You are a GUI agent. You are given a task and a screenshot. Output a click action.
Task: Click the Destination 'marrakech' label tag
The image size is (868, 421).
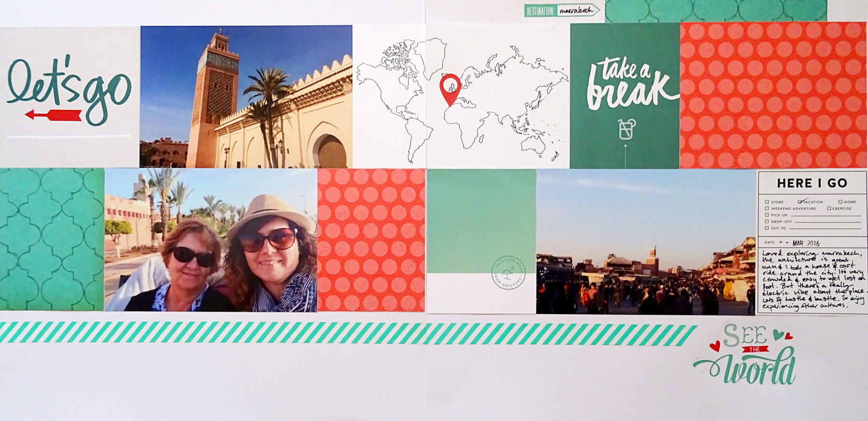[x=561, y=11]
